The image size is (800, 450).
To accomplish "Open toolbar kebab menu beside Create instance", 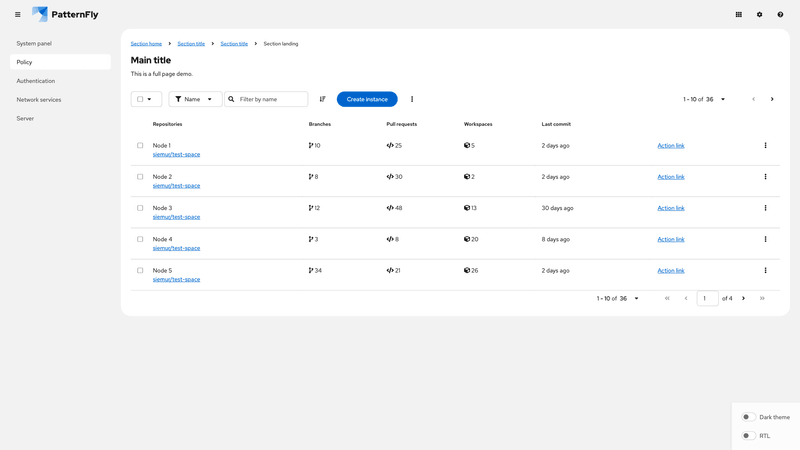I will (x=412, y=99).
